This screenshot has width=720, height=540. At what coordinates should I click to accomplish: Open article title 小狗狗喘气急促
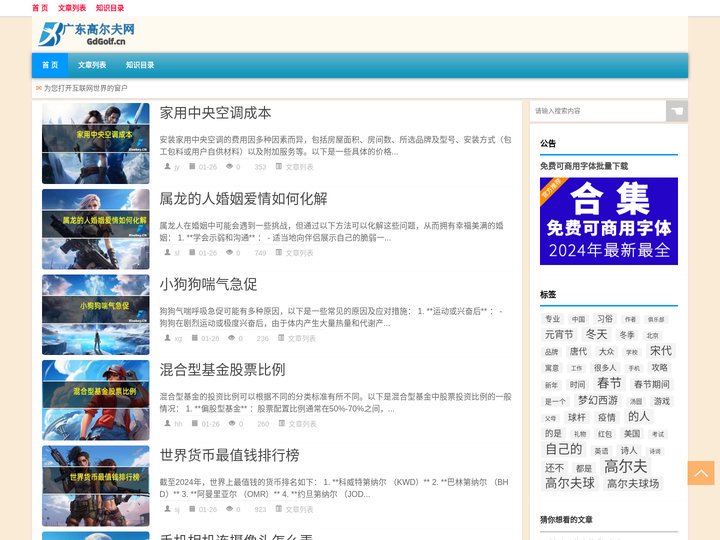point(208,284)
